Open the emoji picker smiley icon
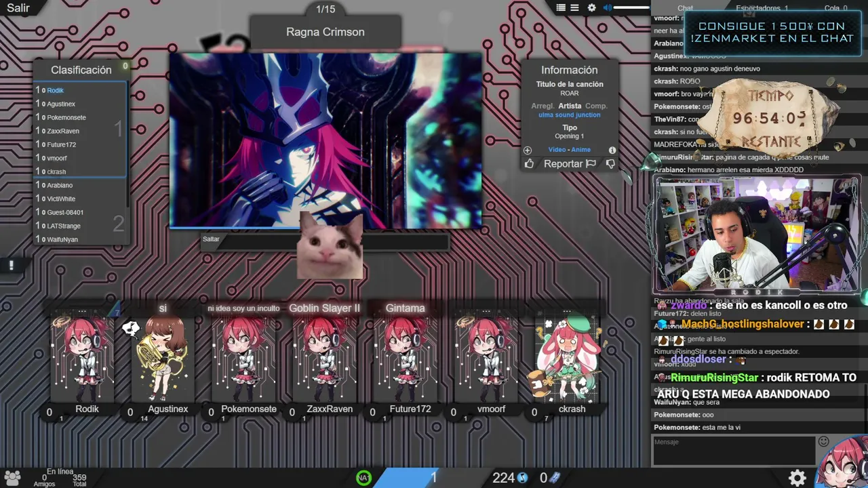 click(x=824, y=442)
